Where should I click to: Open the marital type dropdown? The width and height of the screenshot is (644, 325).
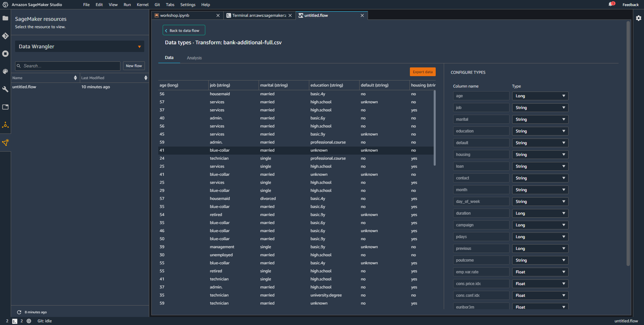[540, 119]
